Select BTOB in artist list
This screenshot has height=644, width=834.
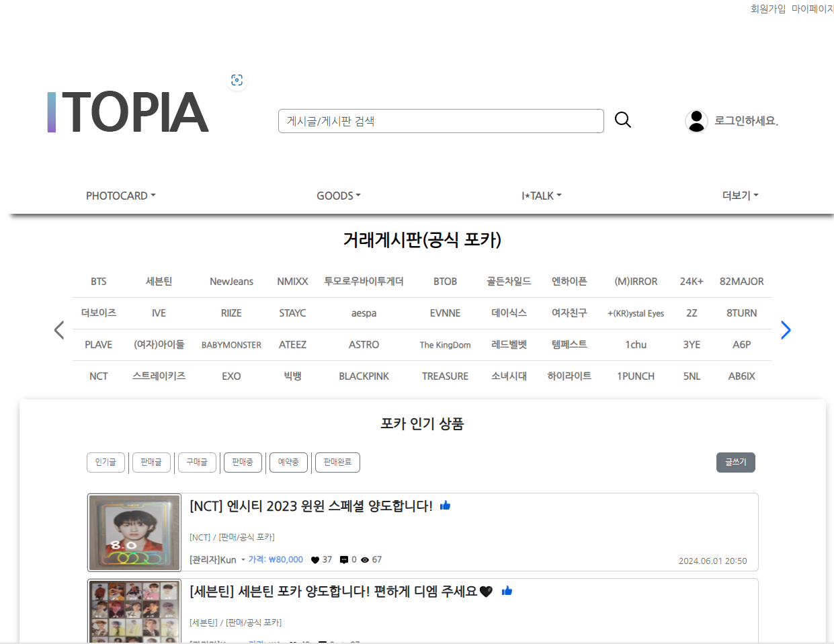coord(445,282)
